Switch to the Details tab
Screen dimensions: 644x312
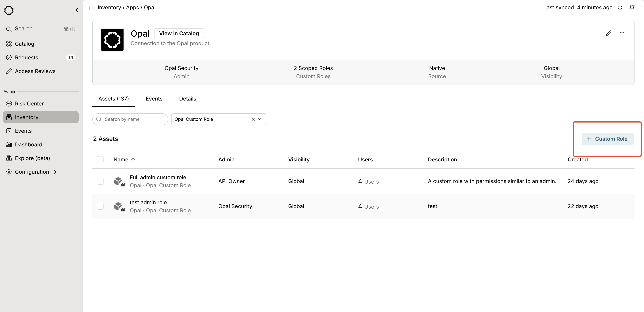(x=187, y=99)
